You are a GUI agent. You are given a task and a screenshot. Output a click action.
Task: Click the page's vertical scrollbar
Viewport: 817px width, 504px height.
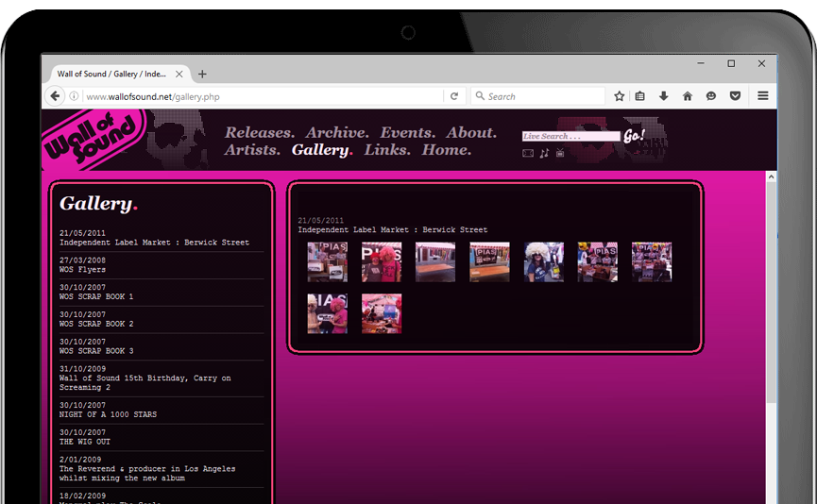click(771, 283)
